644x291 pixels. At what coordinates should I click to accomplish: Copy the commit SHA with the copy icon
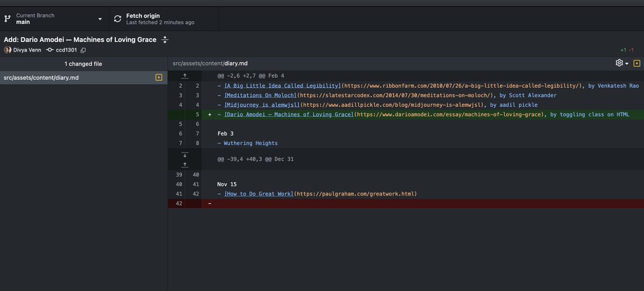83,50
